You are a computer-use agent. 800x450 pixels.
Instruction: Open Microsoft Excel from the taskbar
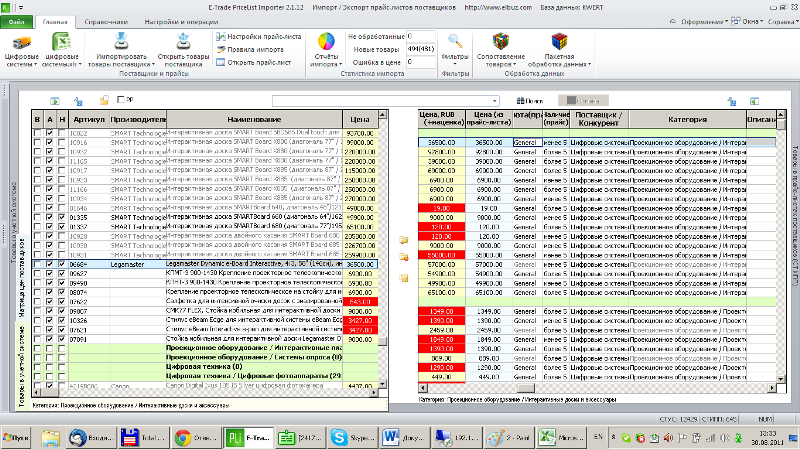click(x=560, y=437)
